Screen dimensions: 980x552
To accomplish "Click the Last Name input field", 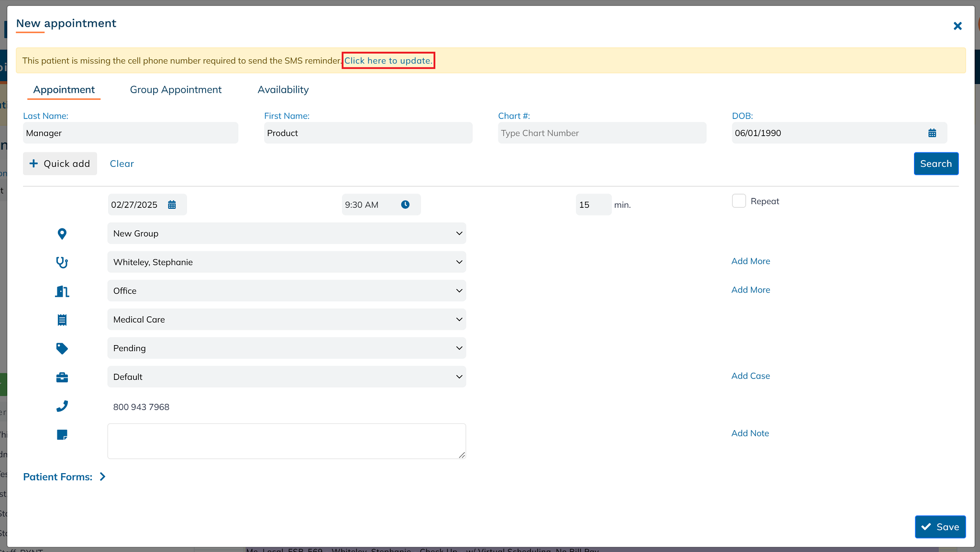I will [131, 133].
